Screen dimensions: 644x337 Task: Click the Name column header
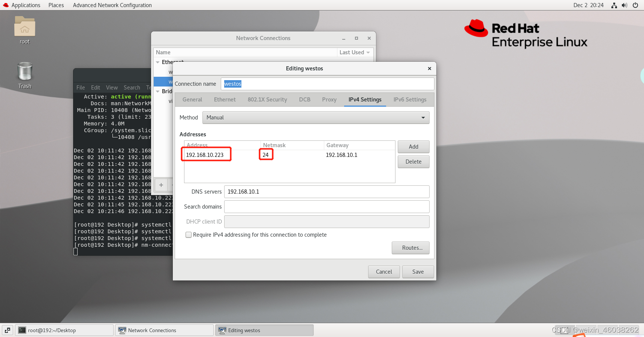245,52
